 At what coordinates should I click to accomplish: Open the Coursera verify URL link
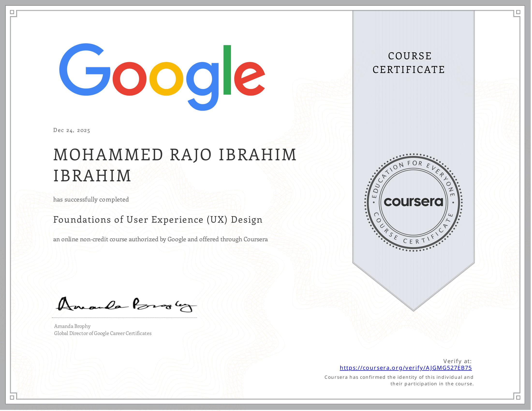[x=406, y=368]
